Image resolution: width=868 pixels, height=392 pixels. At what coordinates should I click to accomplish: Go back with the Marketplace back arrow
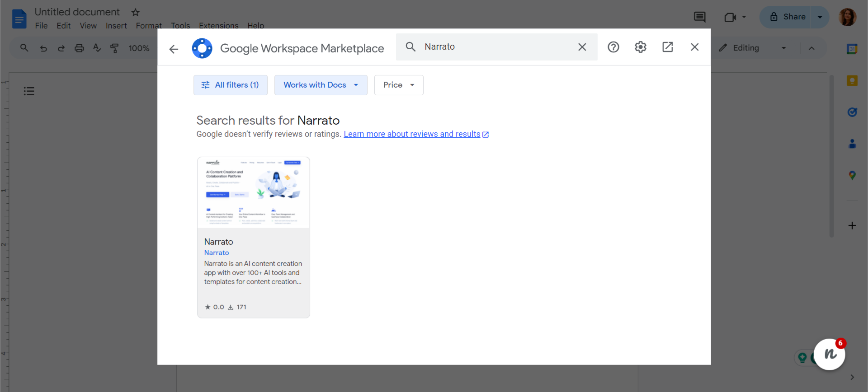[x=174, y=49]
